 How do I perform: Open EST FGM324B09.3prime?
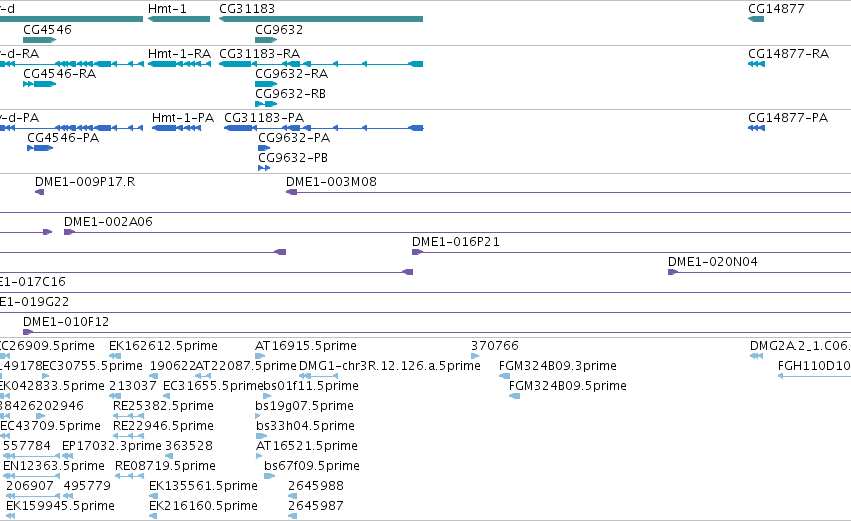click(558, 366)
